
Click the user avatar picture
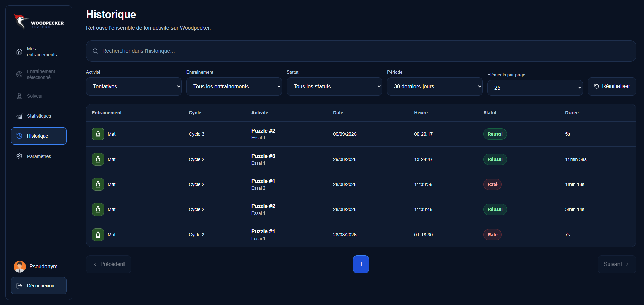pos(20,267)
